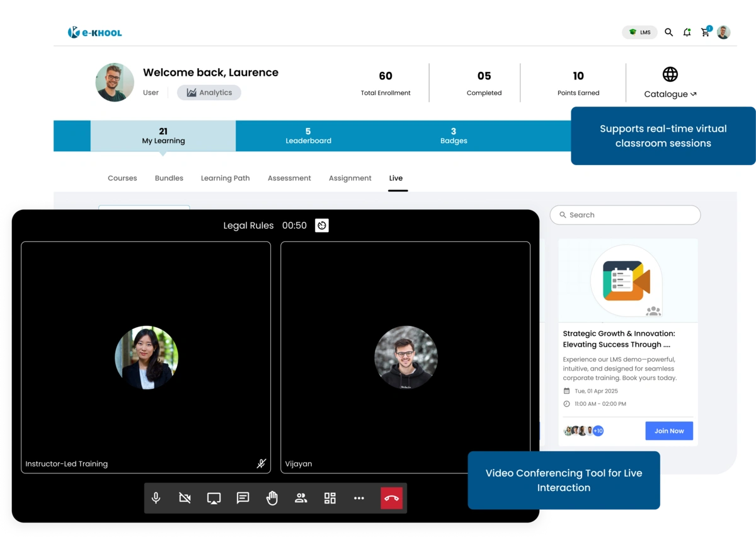Enable the camera in the video call
The width and height of the screenshot is (756, 537).
pyautogui.click(x=184, y=498)
